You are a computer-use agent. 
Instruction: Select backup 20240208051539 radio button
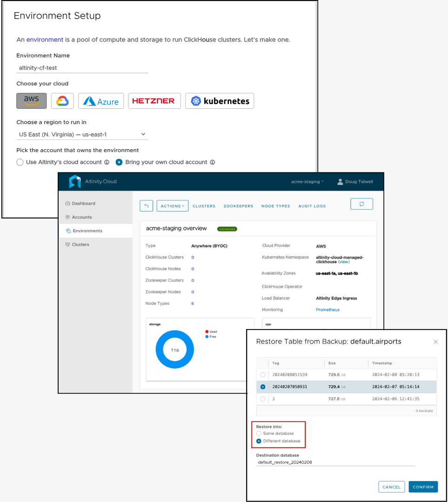[x=263, y=375]
